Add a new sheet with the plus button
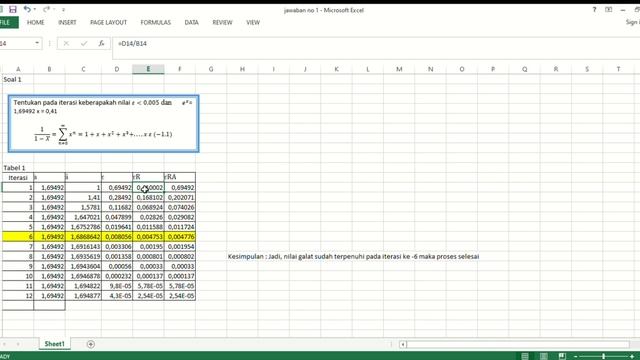Viewport: 640px width, 360px height. click(x=91, y=344)
